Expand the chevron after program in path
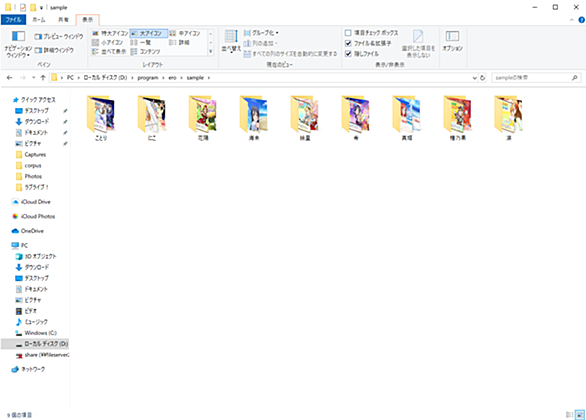Screen dimensions: 586x420 163,78
